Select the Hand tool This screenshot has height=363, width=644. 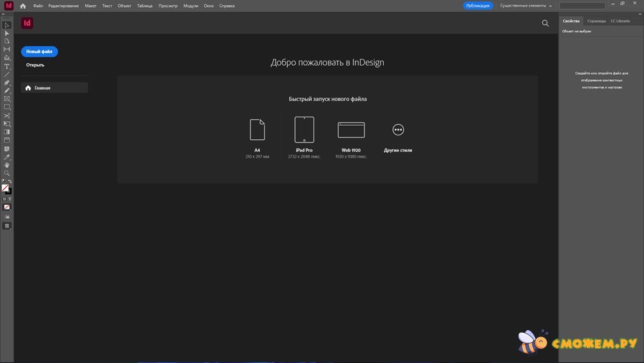pyautogui.click(x=7, y=165)
